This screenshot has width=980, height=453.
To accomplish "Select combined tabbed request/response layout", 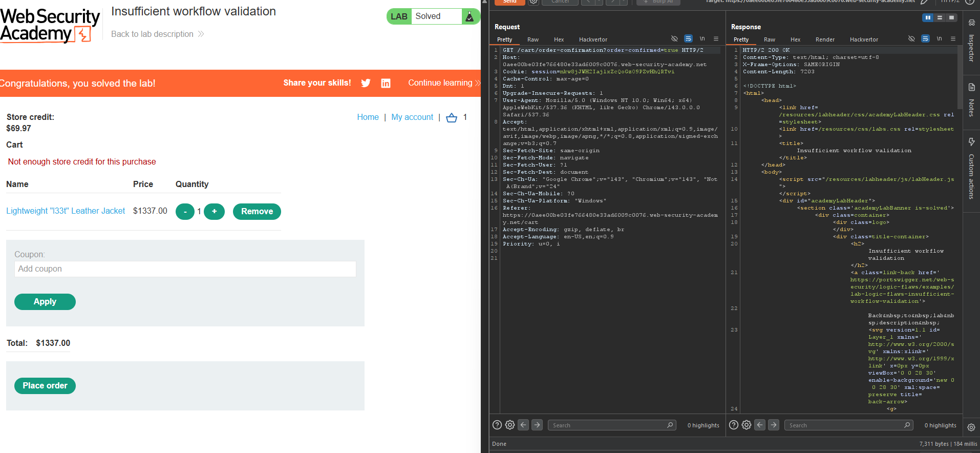I will pos(951,17).
